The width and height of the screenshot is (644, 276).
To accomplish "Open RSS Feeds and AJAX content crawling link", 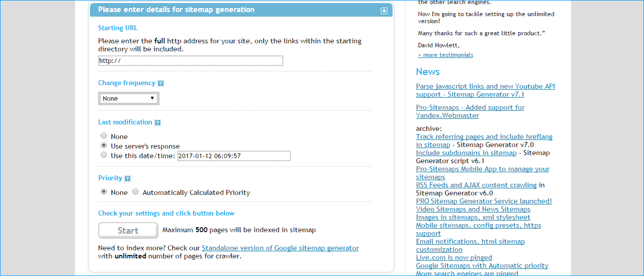I will pyautogui.click(x=476, y=185).
